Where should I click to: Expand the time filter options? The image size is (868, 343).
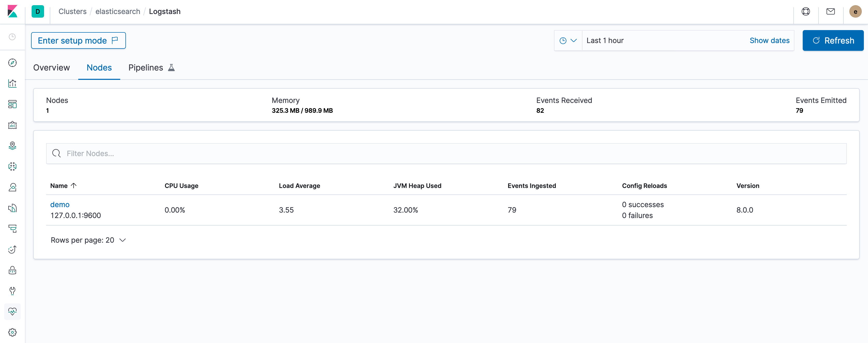568,40
